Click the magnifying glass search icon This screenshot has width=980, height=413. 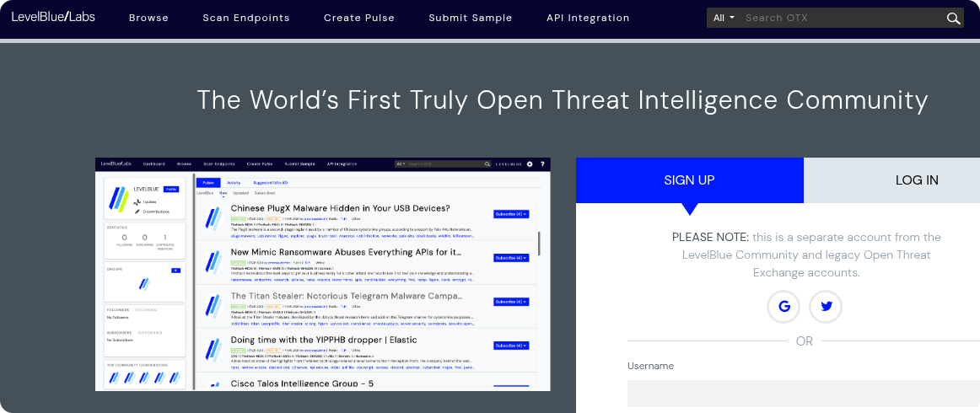tap(953, 19)
